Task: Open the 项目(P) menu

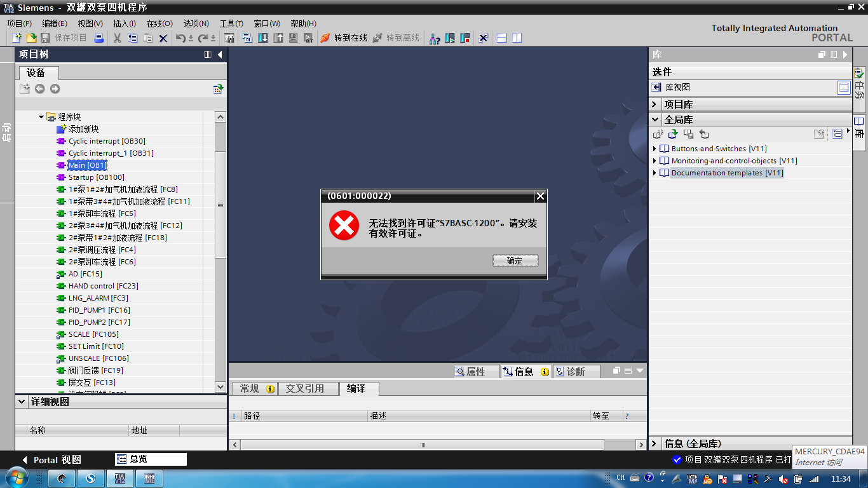Action: pos(20,24)
